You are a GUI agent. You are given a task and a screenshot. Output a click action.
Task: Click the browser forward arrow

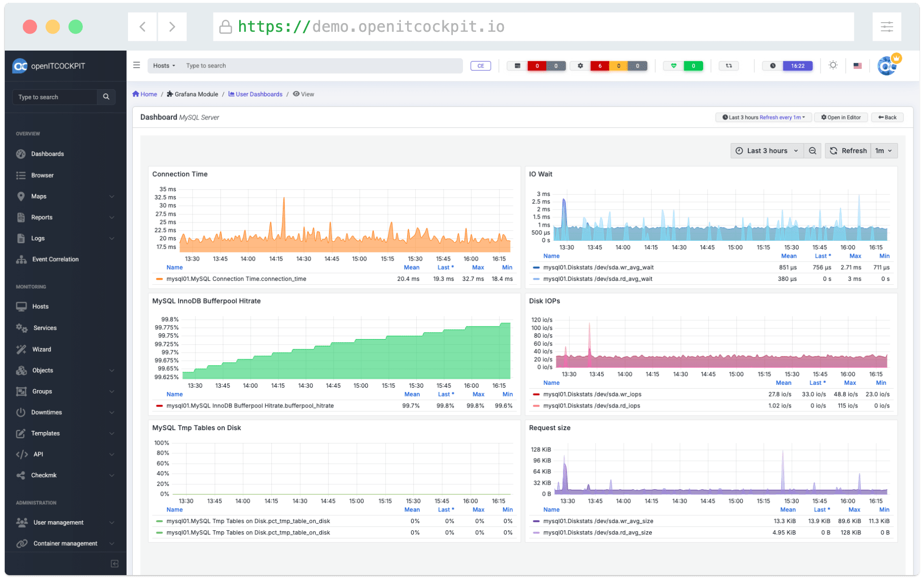click(x=172, y=26)
